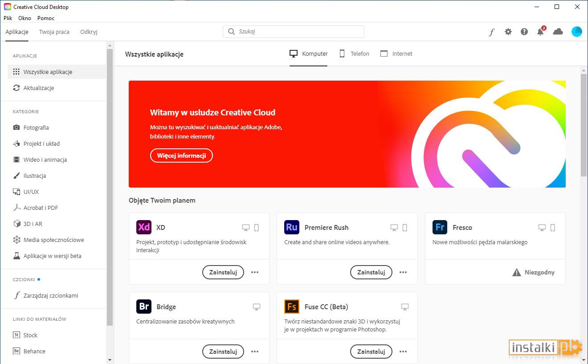Click the Fuse CC (Beta) title
The height and width of the screenshot is (364, 588).
pyautogui.click(x=327, y=307)
